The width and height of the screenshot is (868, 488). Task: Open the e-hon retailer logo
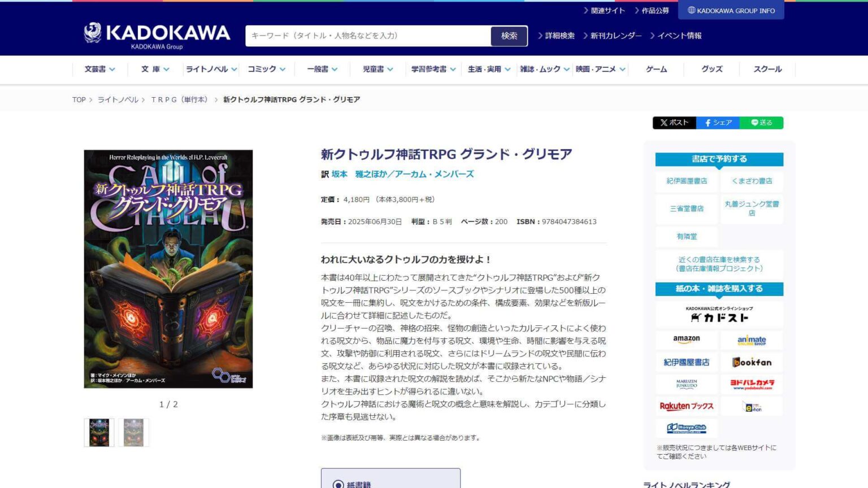[x=752, y=406]
